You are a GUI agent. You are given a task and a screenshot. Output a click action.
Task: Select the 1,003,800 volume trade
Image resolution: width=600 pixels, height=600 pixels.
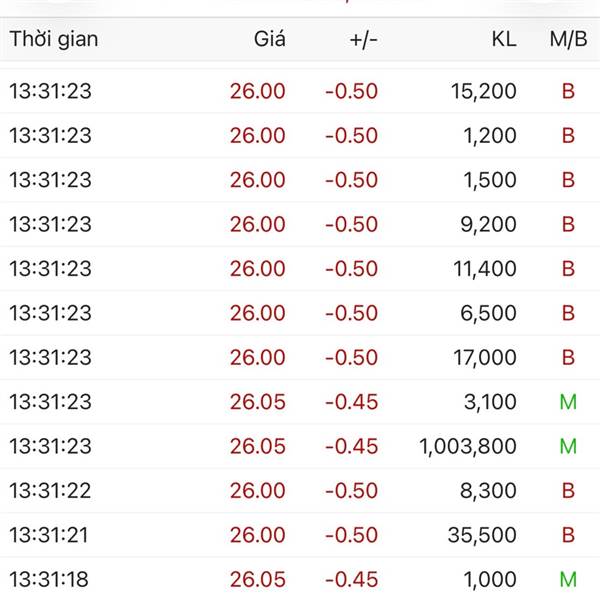[468, 446]
